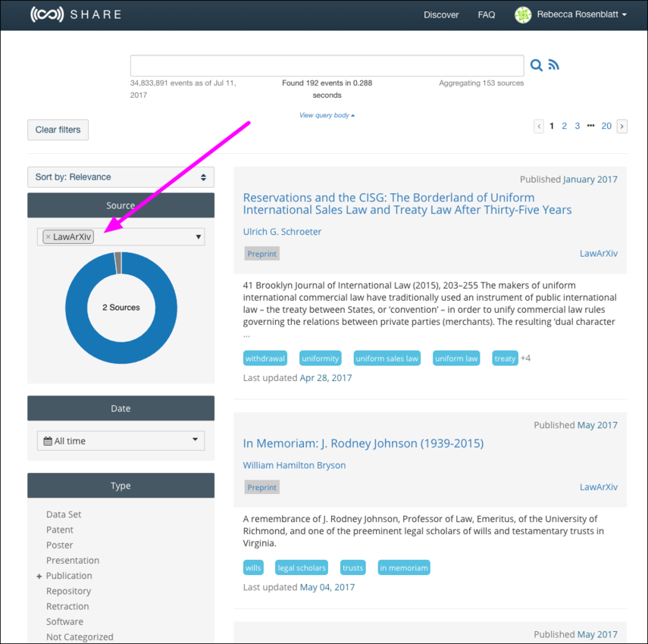Click the blue segment of the Sources donut chart
The image size is (648, 644).
point(121,353)
